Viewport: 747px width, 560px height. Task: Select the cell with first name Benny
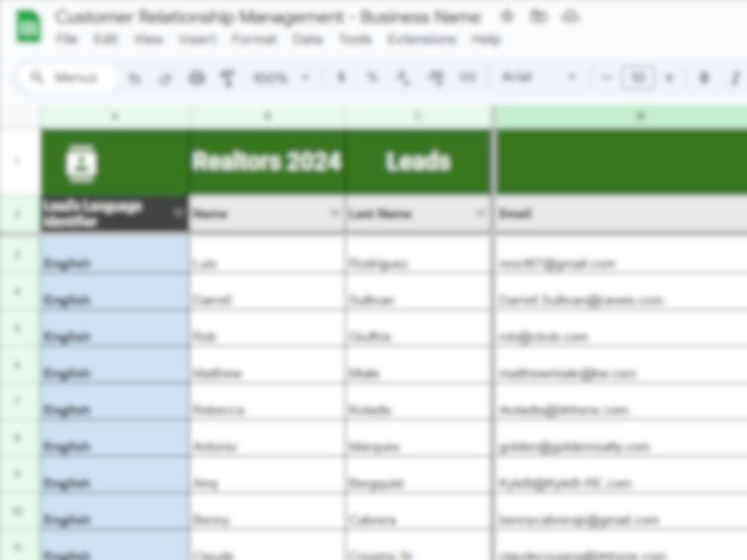[x=267, y=512]
